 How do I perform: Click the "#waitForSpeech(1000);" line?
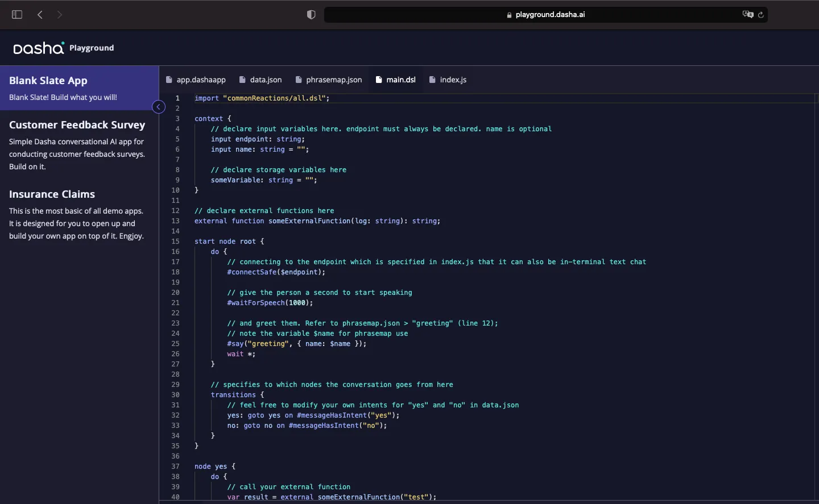270,303
